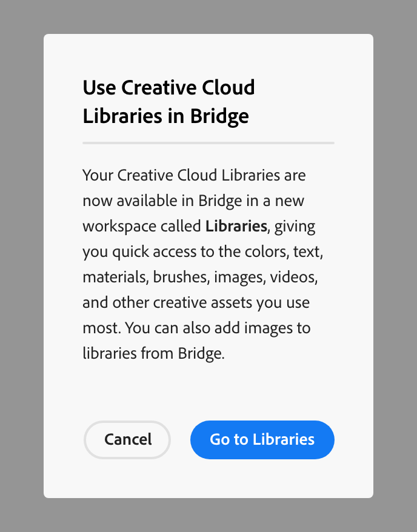This screenshot has height=532, width=417.
Task: Click the word "materials" in the description
Action: click(108, 278)
